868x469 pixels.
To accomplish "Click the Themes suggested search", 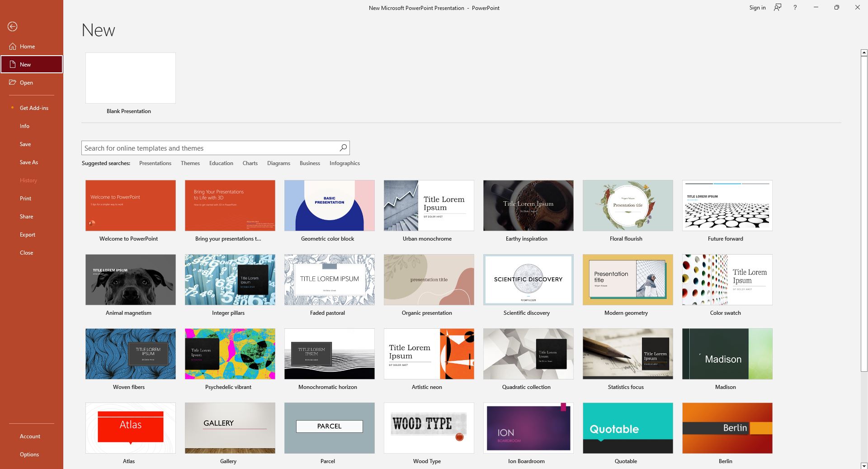I will pos(190,163).
